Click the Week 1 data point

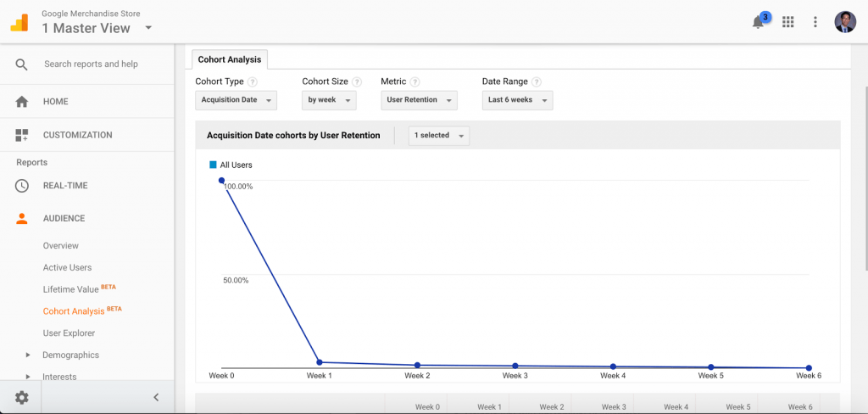[320, 362]
